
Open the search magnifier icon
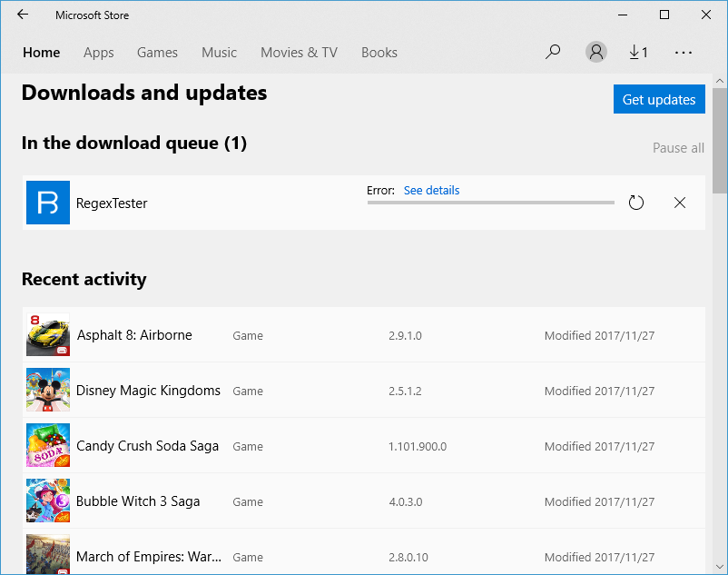[x=553, y=52]
